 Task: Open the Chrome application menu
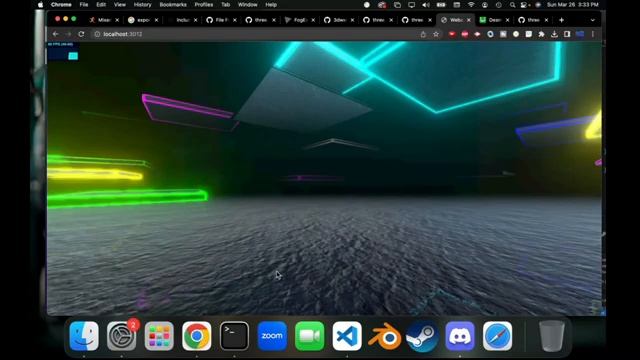tap(61, 5)
